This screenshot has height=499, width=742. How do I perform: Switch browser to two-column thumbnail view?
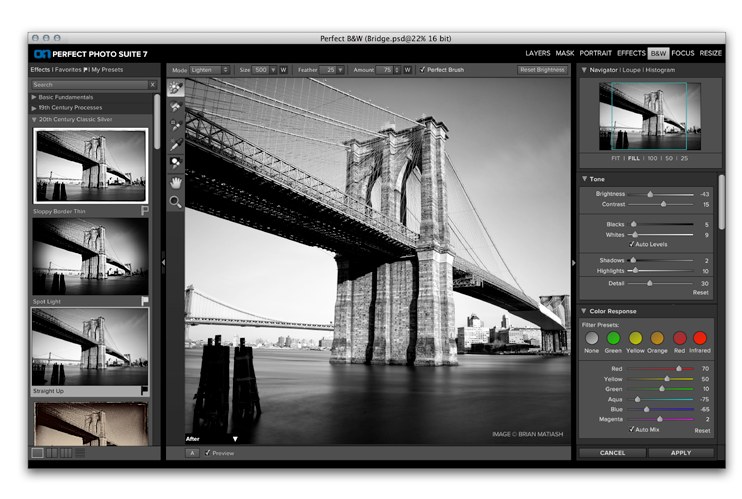point(52,453)
